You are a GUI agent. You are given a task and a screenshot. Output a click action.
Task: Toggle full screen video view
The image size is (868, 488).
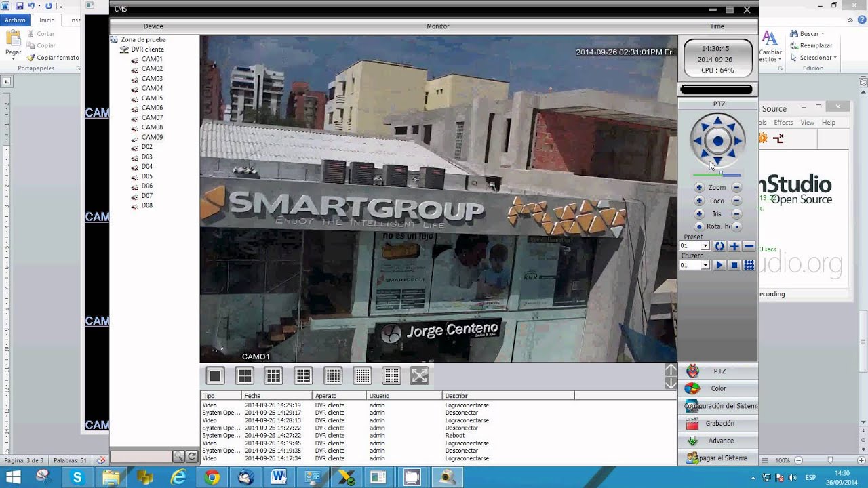click(x=420, y=375)
